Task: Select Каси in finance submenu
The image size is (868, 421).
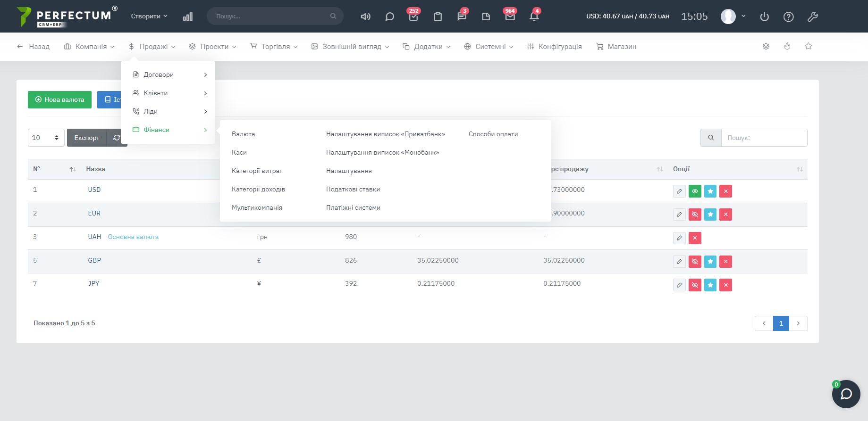Action: (239, 152)
